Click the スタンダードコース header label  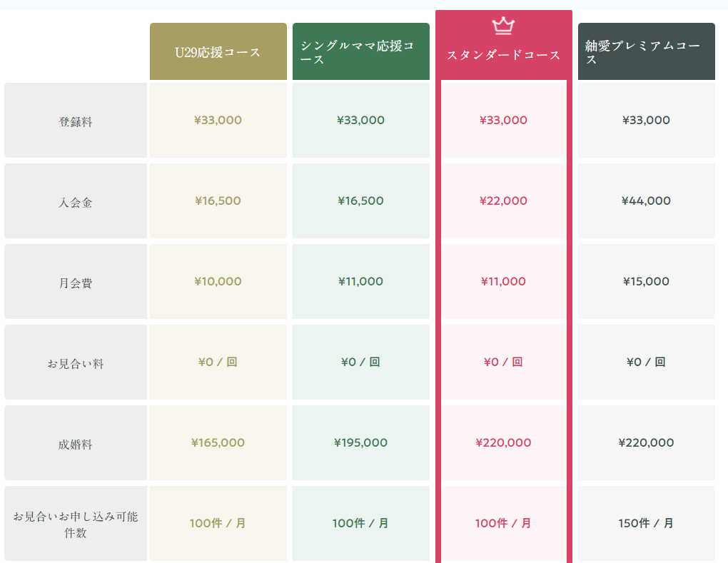[x=503, y=55]
